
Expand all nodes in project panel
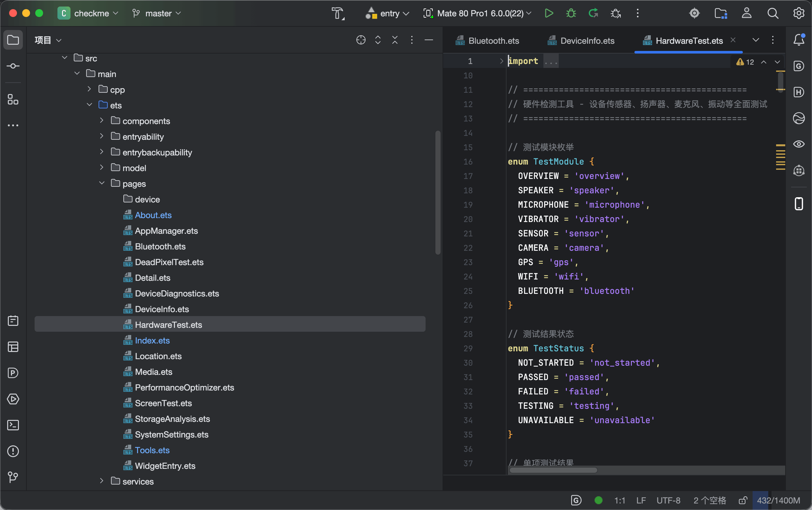tap(378, 40)
